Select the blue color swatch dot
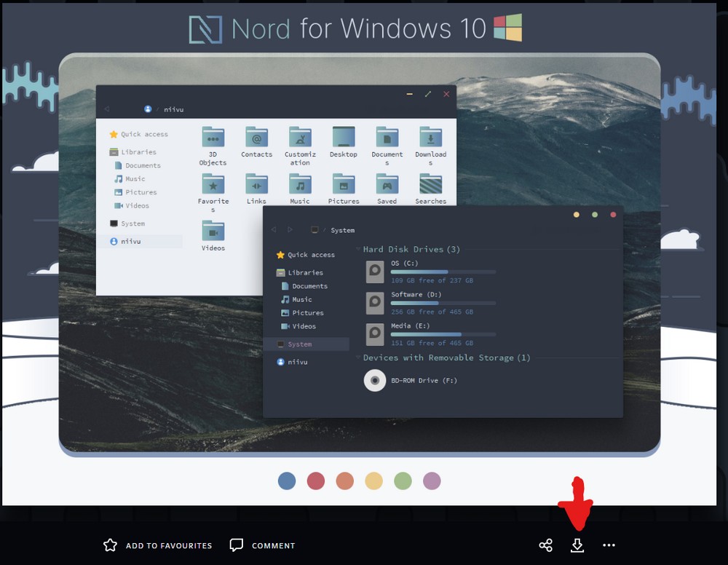 [287, 481]
